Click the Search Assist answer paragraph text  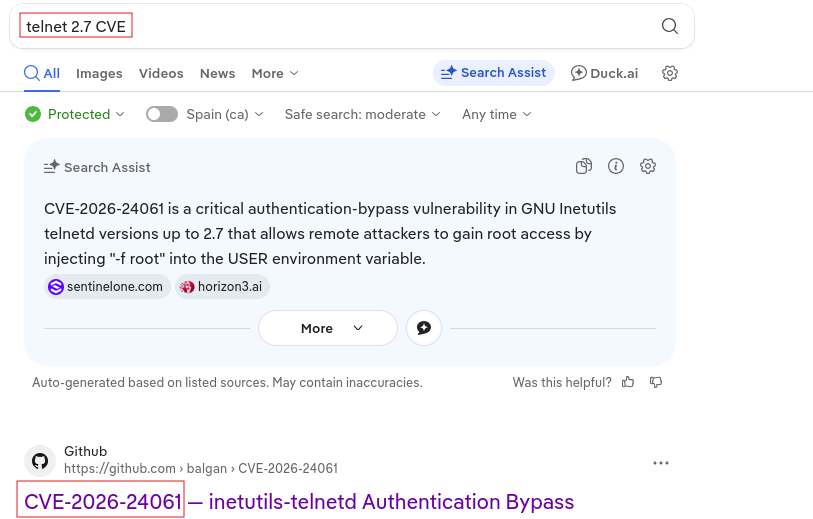tap(330, 234)
